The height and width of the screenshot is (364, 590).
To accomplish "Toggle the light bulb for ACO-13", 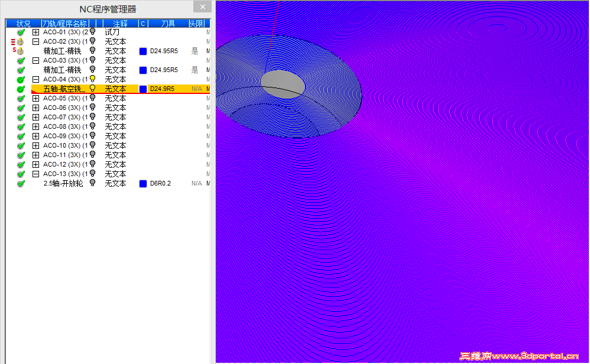I will (x=93, y=173).
